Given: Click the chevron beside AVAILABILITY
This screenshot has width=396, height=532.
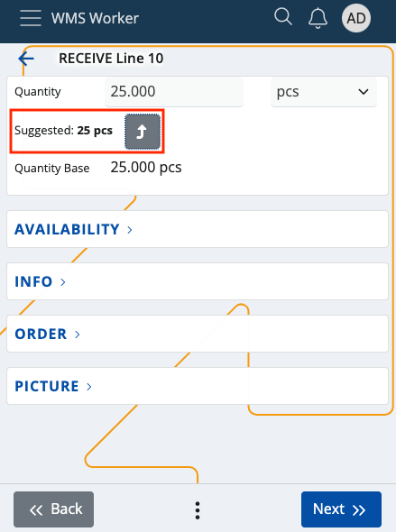Looking at the screenshot, I should pyautogui.click(x=130, y=230).
